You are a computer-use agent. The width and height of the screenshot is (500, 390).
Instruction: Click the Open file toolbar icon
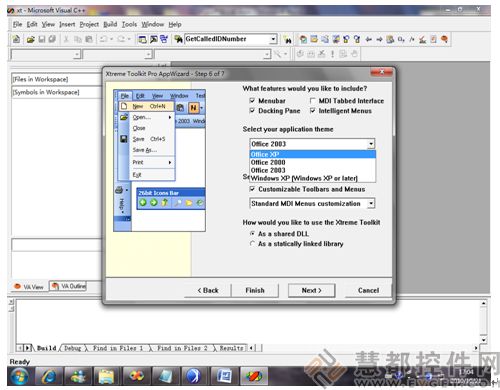click(x=30, y=39)
